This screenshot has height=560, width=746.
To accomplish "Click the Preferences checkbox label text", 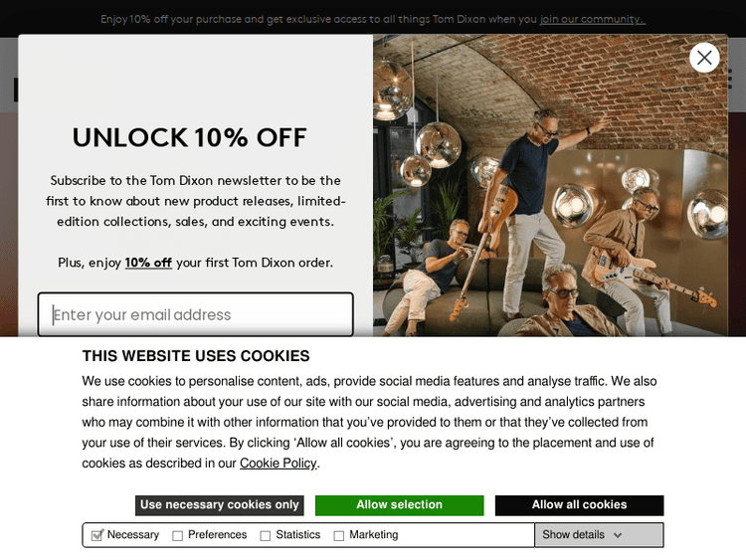I will coord(218,535).
